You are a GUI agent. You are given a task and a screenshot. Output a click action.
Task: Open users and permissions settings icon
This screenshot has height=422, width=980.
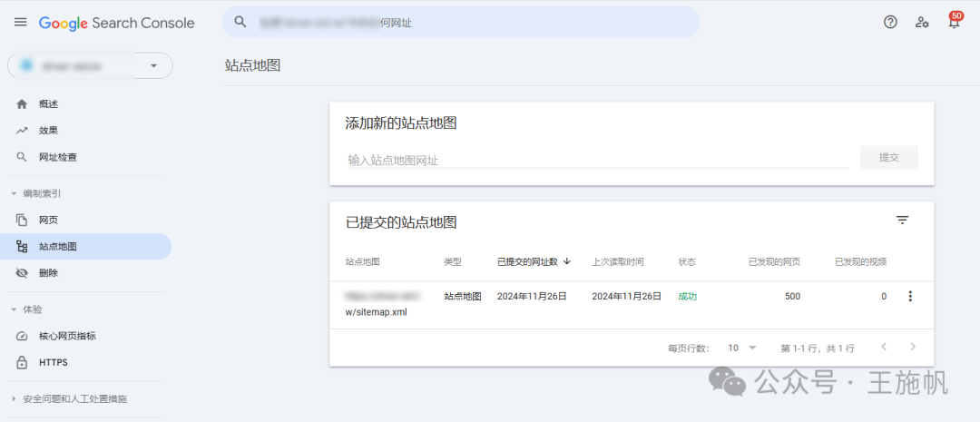point(922,23)
